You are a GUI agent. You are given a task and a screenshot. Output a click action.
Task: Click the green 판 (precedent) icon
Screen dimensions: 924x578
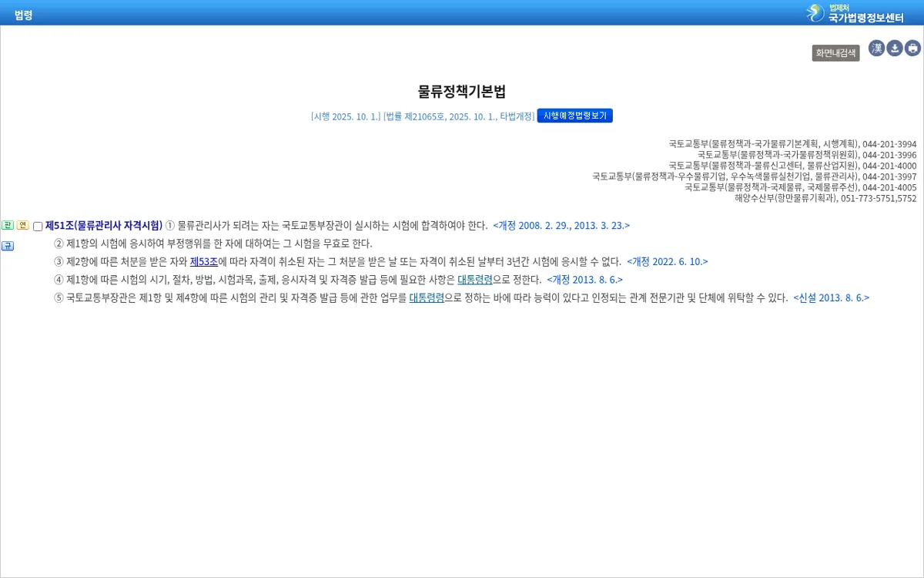(8, 225)
